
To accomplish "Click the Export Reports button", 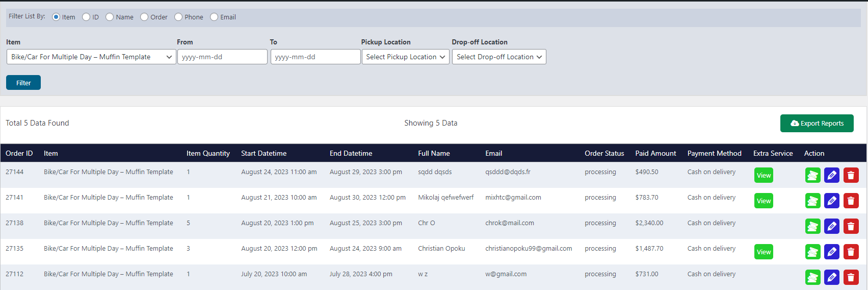I will (x=817, y=123).
